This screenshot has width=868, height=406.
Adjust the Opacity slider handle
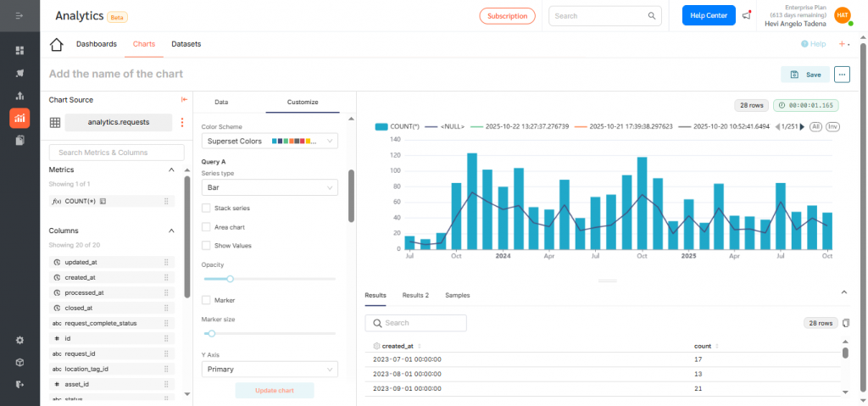click(x=230, y=278)
